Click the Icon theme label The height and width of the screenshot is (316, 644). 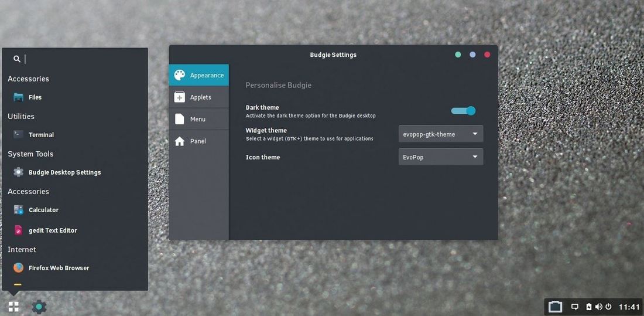263,157
